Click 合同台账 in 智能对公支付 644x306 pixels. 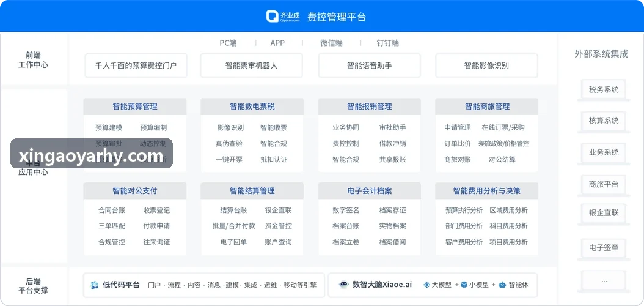click(112, 211)
